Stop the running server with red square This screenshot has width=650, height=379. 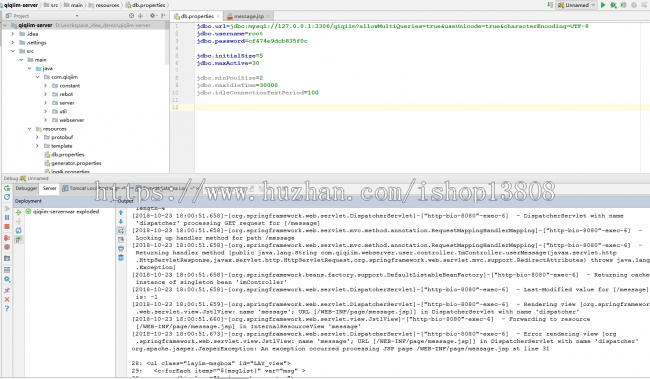coord(7,227)
